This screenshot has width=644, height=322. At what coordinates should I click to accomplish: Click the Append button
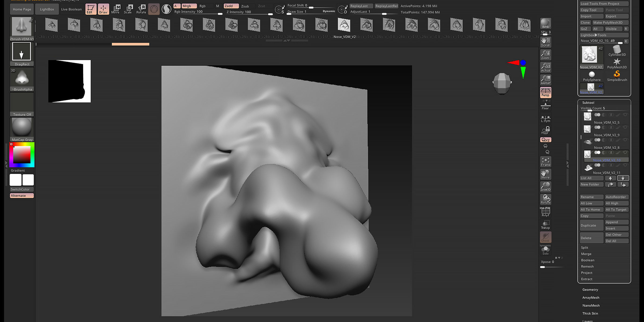(617, 222)
